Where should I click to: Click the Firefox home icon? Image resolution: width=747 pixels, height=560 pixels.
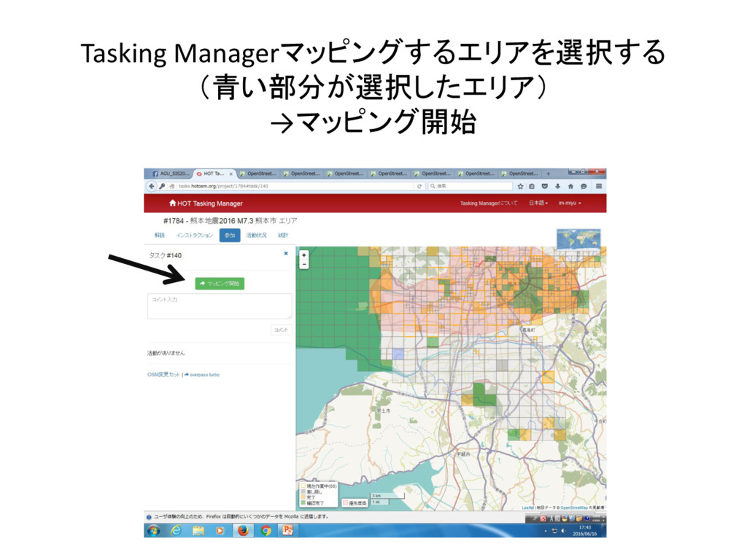570,186
